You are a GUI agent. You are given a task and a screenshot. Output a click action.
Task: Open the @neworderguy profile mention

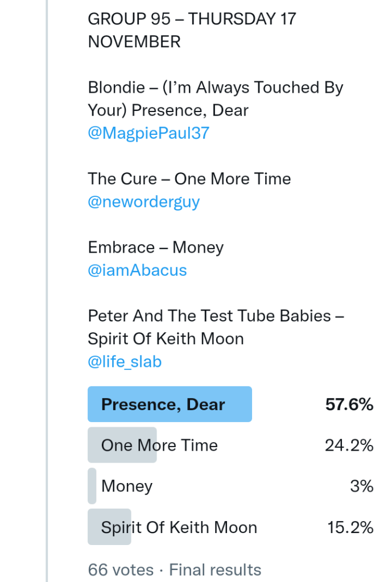click(x=144, y=202)
